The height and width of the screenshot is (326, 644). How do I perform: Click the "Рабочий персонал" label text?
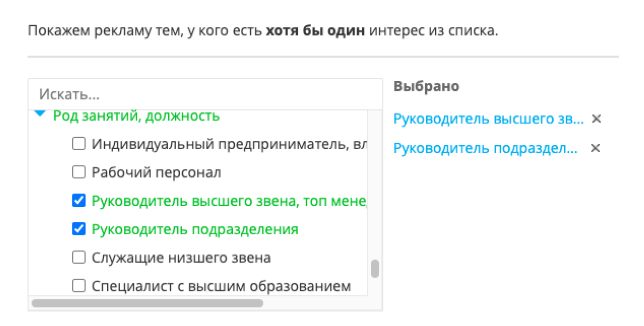(156, 173)
